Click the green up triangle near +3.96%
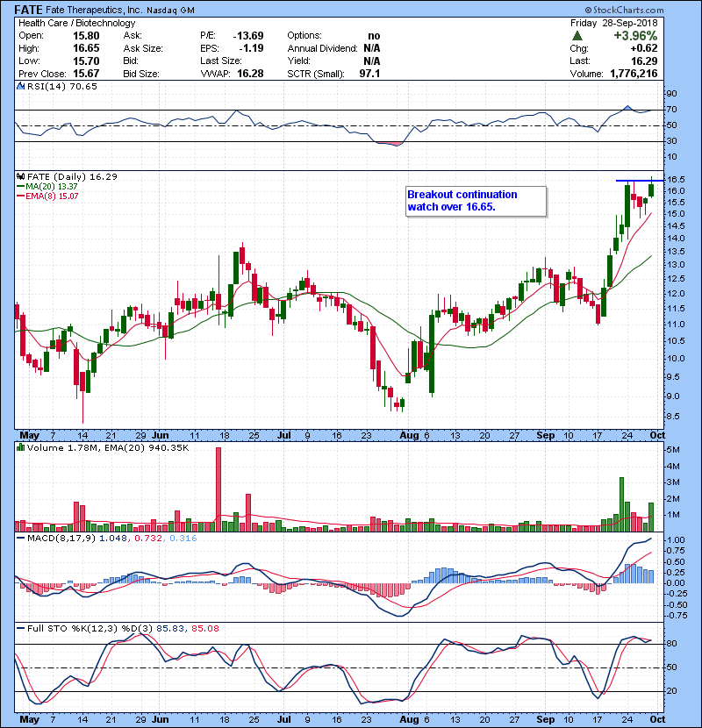 577,35
